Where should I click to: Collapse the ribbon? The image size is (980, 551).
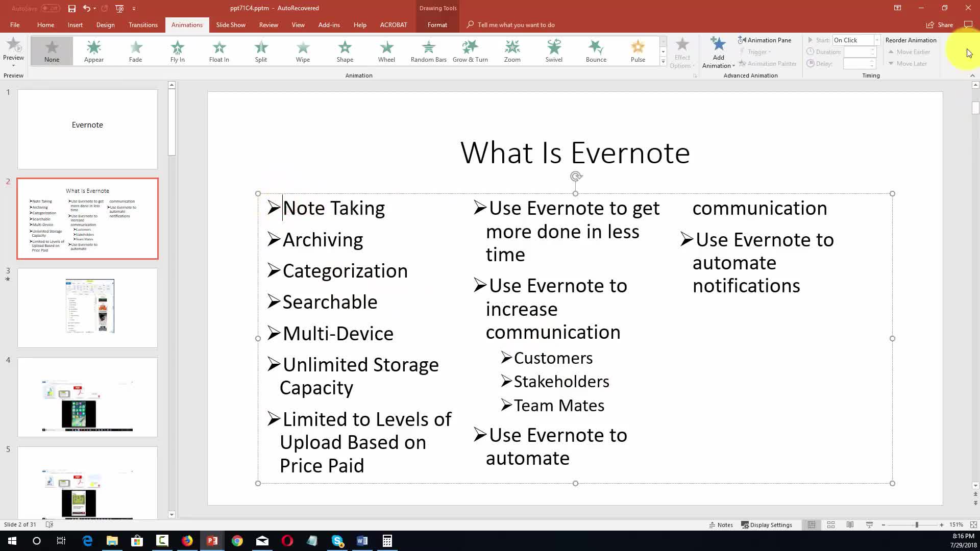click(x=972, y=76)
